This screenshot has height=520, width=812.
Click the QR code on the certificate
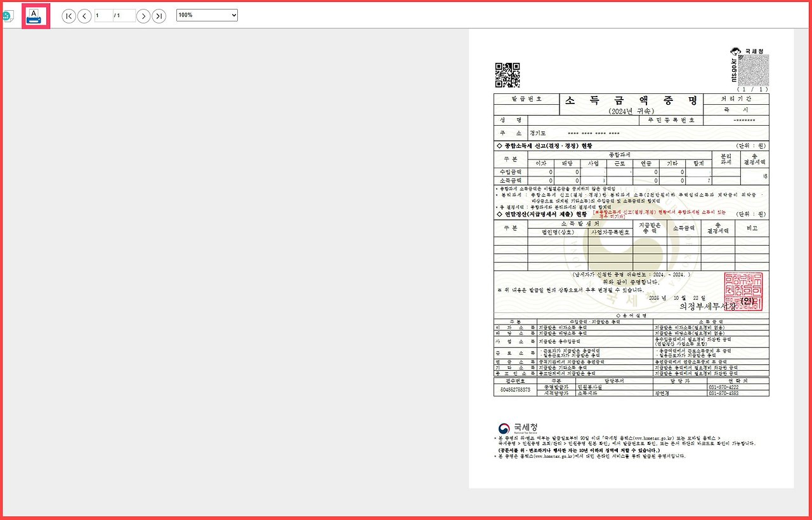tap(507, 76)
